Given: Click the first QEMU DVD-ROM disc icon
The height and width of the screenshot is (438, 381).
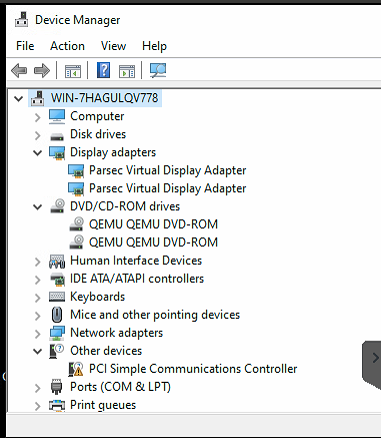Looking at the screenshot, I should pos(76,224).
